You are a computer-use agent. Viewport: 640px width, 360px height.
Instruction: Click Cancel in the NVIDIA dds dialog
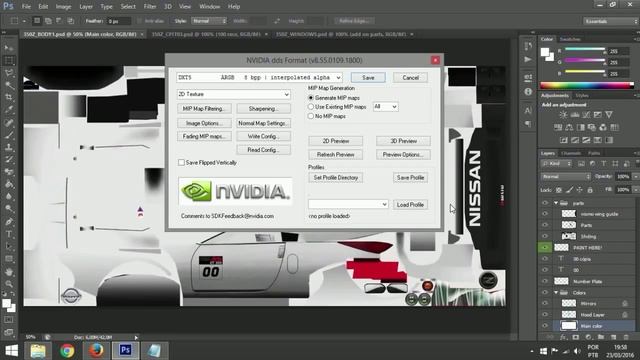410,78
